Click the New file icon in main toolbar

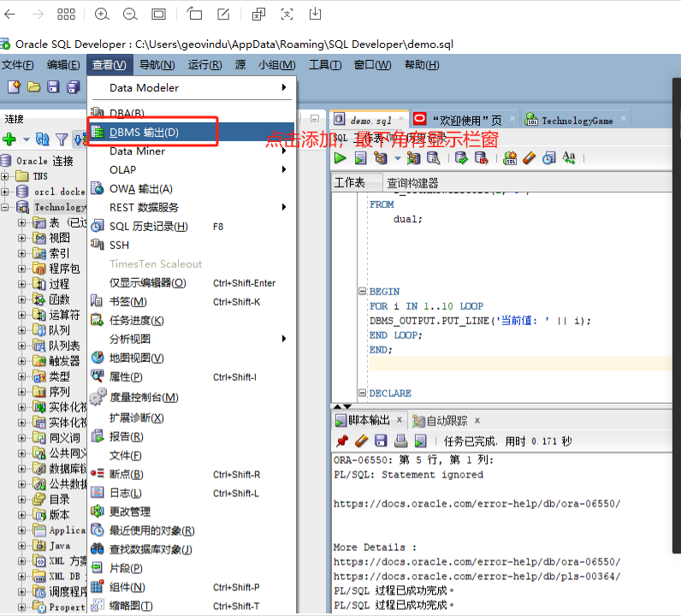pyautogui.click(x=14, y=87)
